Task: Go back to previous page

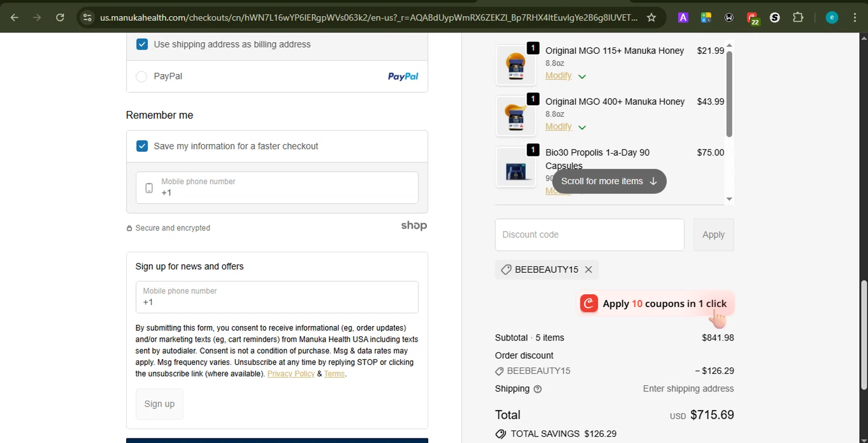Action: click(14, 17)
